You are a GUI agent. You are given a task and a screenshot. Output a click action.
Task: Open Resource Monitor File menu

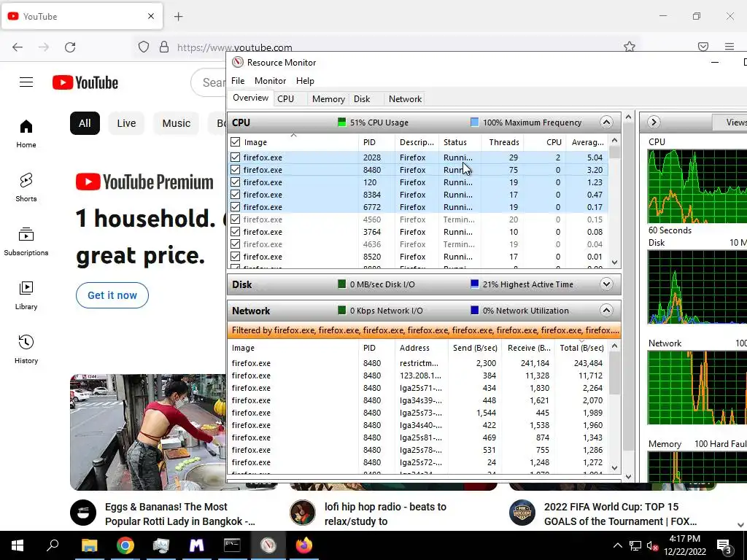[x=238, y=80]
